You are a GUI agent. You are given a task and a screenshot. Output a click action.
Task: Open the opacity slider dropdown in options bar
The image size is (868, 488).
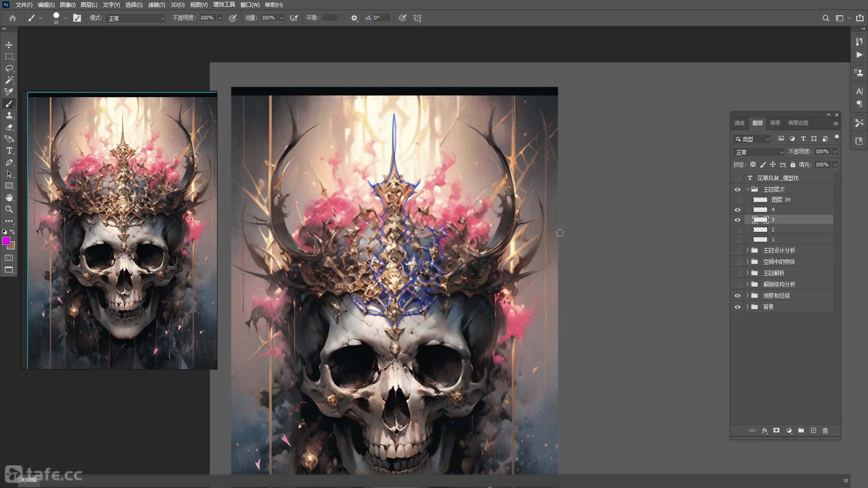tap(220, 18)
